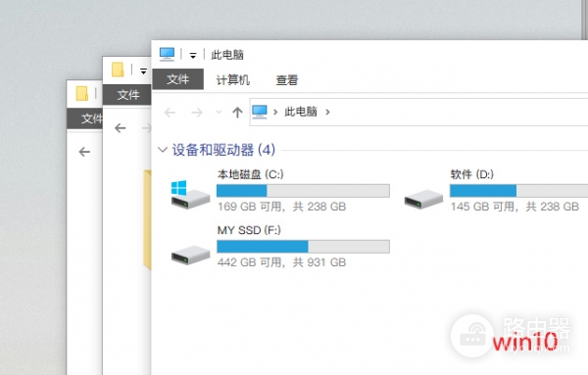Click the 此电脑 title text in title bar
This screenshot has height=375, width=588.
(x=227, y=55)
